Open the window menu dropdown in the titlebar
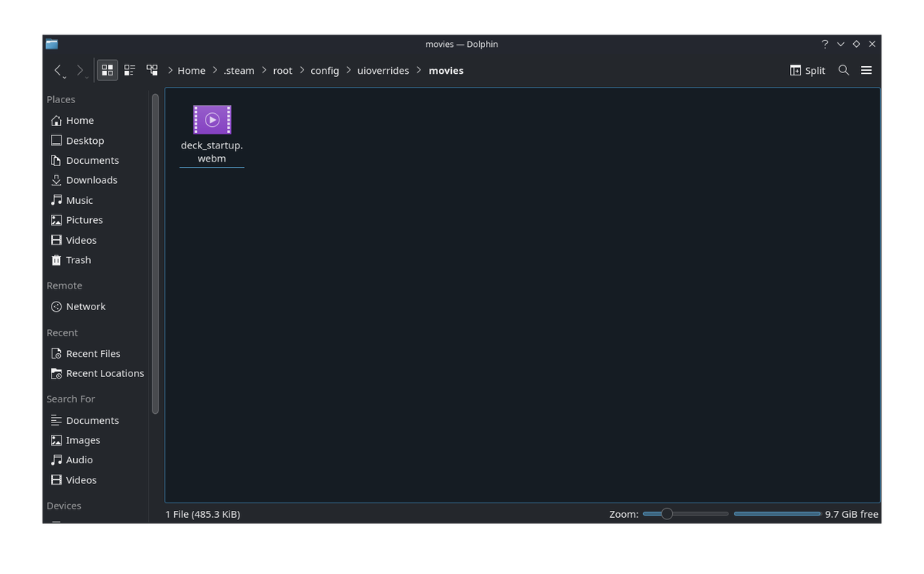The image size is (924, 574). [840, 44]
